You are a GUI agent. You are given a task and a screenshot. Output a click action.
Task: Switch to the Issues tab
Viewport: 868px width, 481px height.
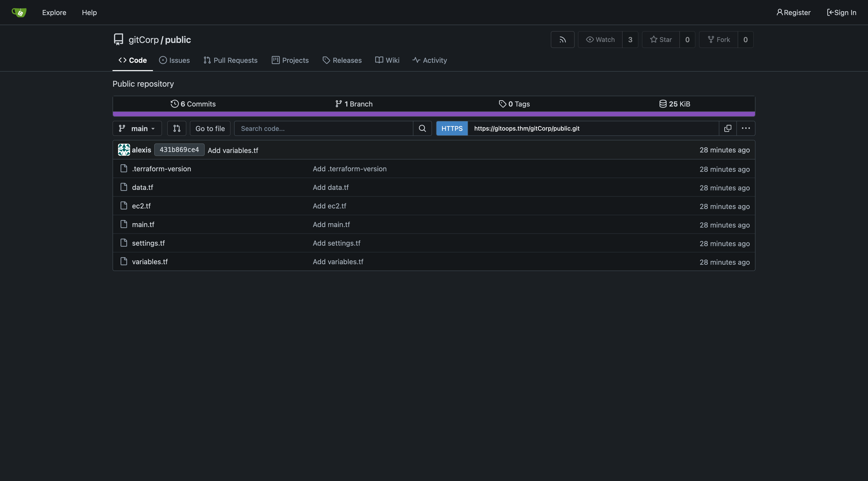click(x=175, y=60)
